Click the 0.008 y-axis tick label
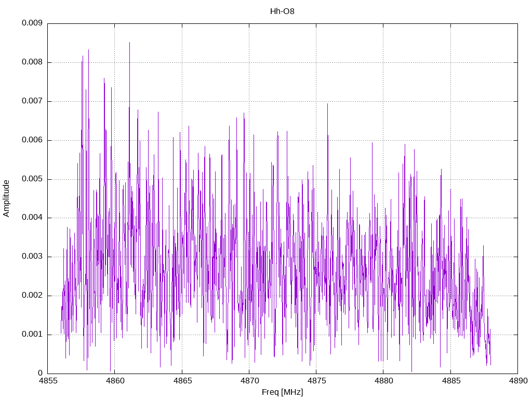Viewport: 532px width, 399px height. pos(32,62)
